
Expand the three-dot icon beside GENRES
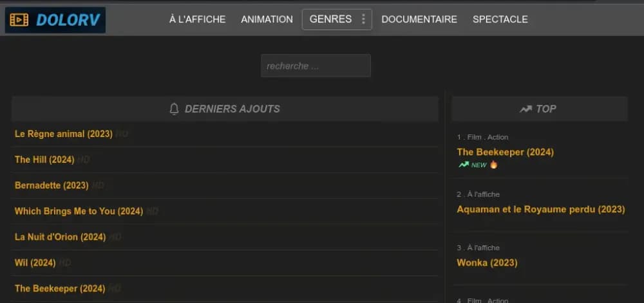click(363, 19)
